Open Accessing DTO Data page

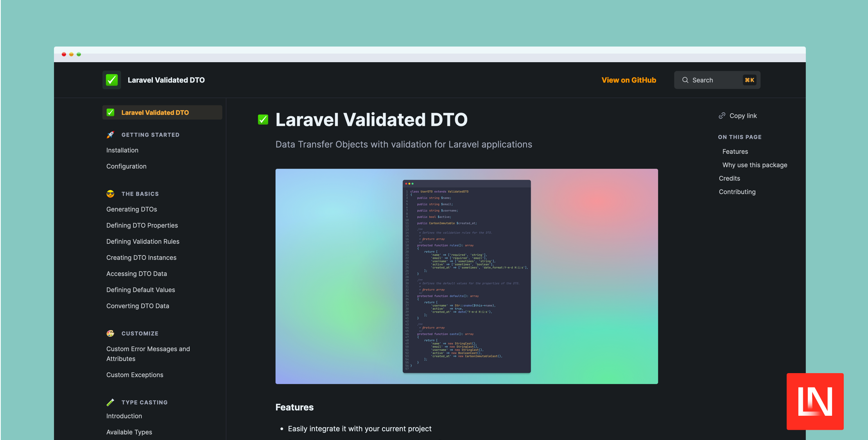tap(136, 274)
